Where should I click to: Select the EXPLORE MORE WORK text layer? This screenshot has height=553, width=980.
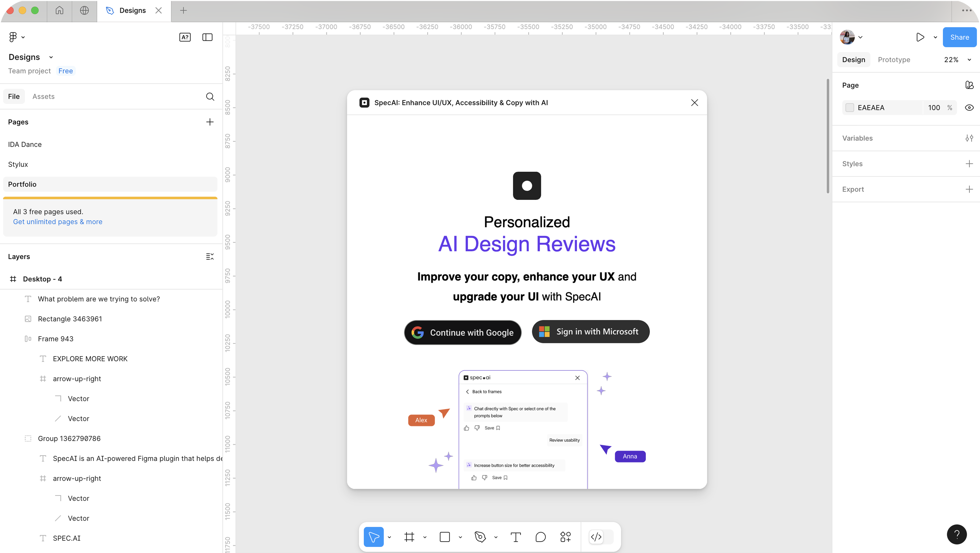click(x=111, y=359)
